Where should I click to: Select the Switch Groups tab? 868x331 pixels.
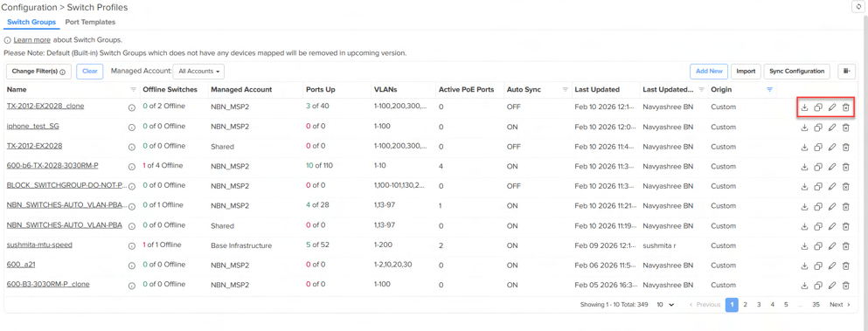click(x=31, y=22)
